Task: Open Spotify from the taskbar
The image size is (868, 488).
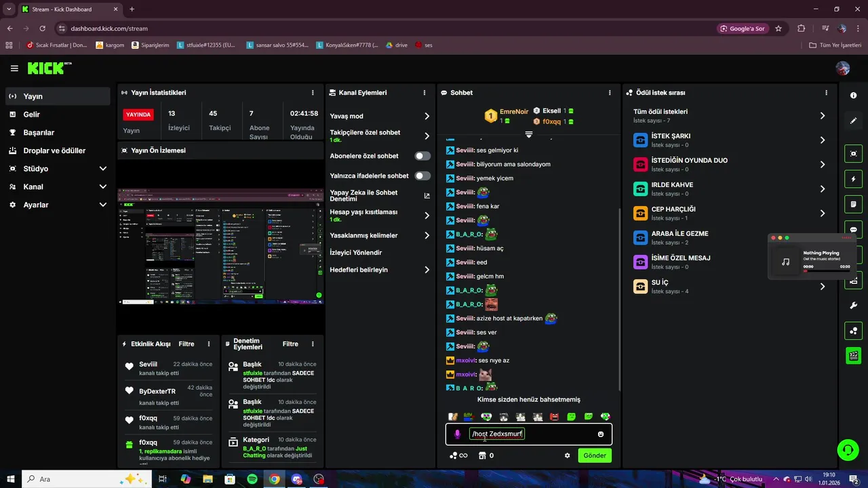Action: coord(252,479)
